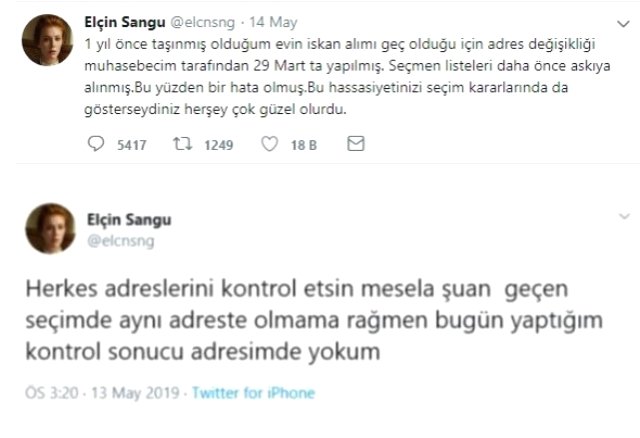This screenshot has height=438, width=640.
Task: Like the tweet with the heart icon
Action: [x=268, y=145]
